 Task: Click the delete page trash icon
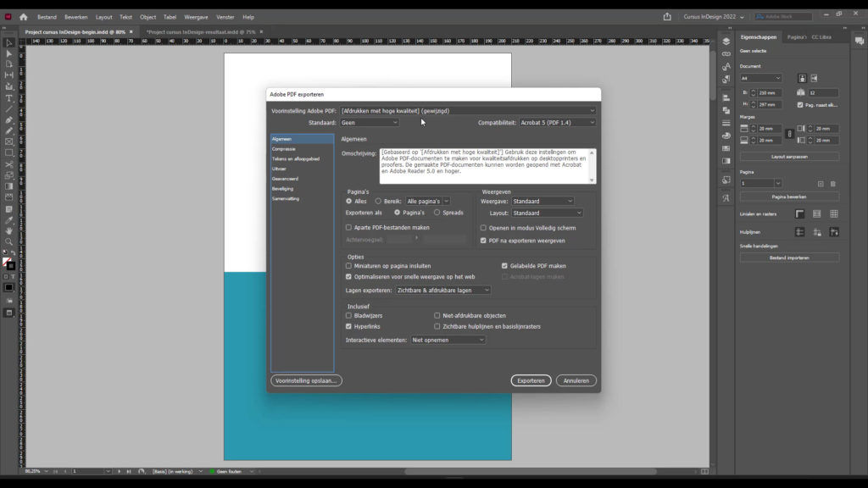tap(833, 184)
